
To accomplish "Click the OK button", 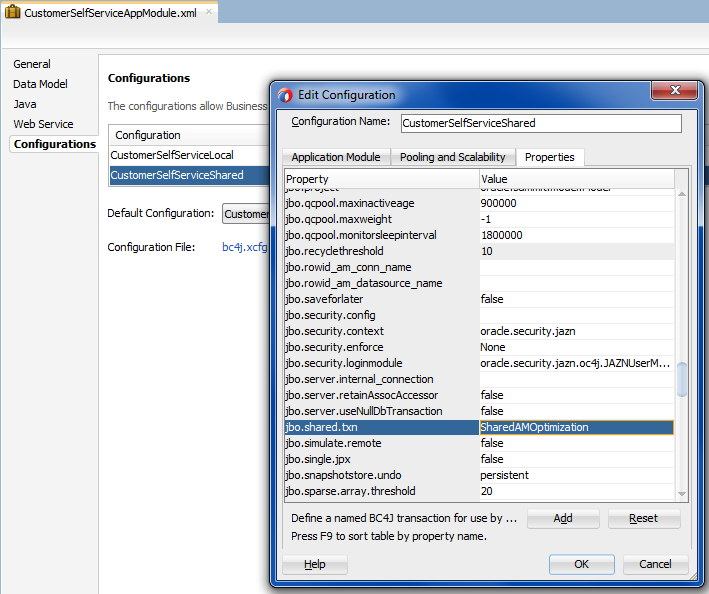I will pos(581,564).
